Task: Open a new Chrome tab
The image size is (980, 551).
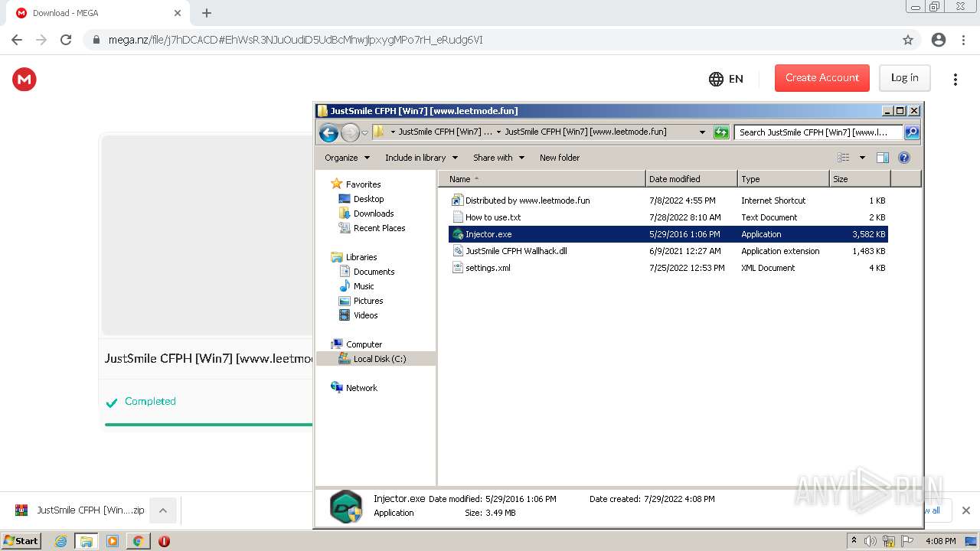Action: tap(207, 13)
